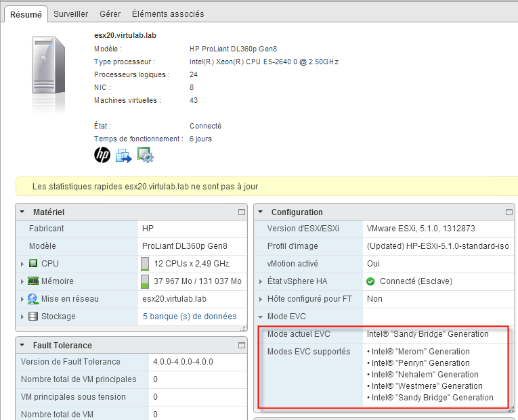
Task: Click the 6 jours uptime value
Action: click(200, 139)
